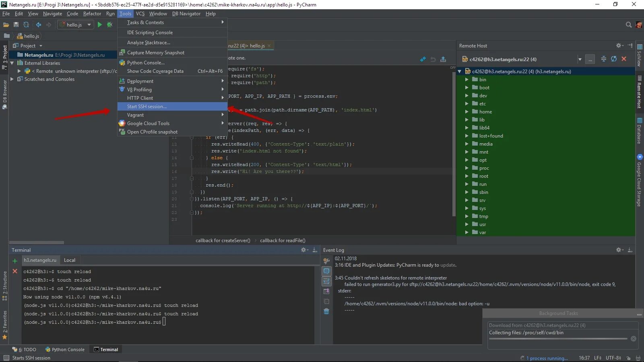Open Deployment submenu
Viewport: 644px width, 362px height.
[172, 81]
